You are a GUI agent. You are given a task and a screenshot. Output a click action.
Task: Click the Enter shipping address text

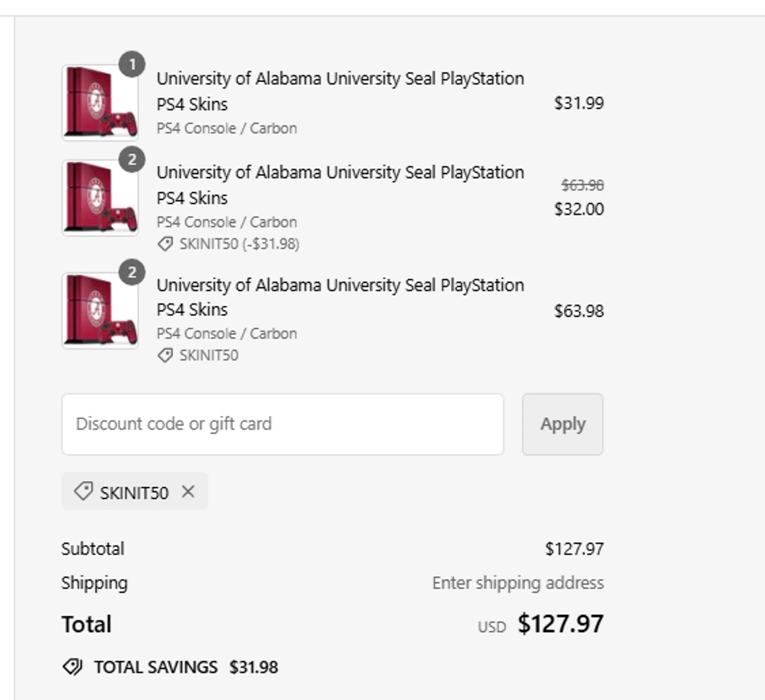(x=518, y=583)
